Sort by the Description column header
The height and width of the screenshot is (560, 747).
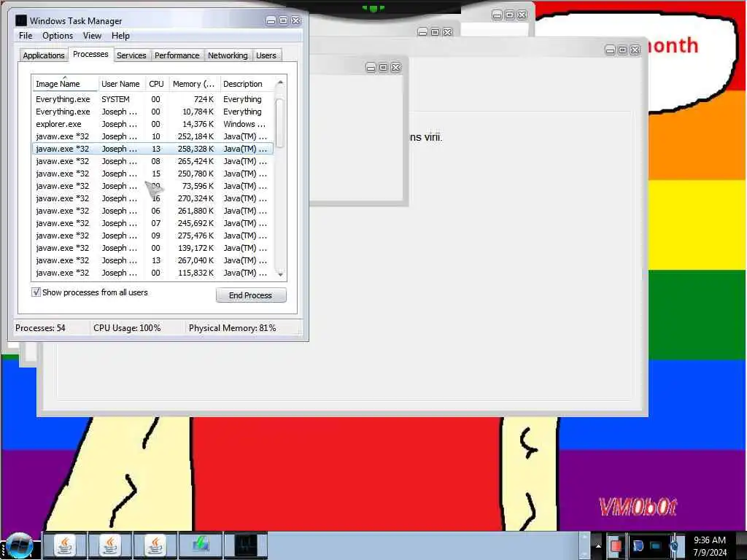[247, 84]
